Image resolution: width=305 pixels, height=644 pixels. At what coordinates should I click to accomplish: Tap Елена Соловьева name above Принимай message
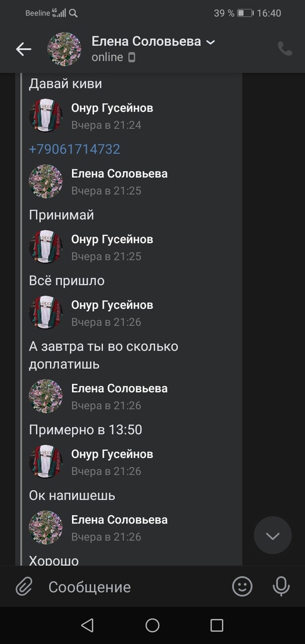[119, 174]
